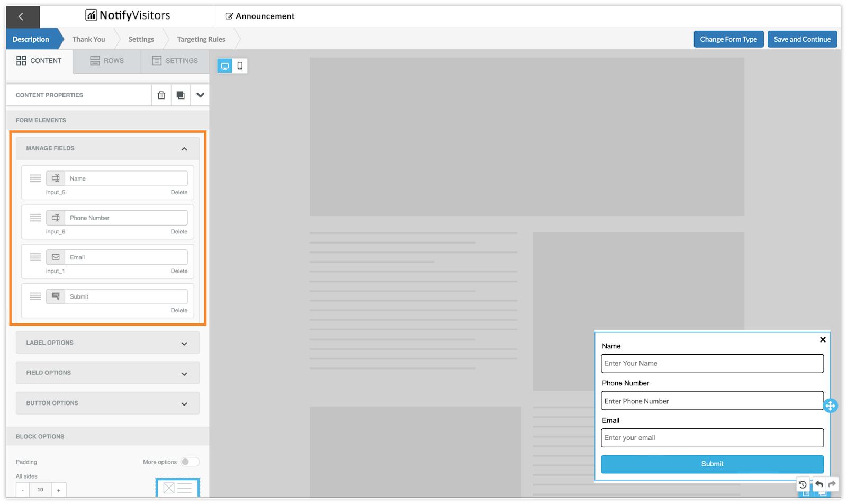Open the history icon in canvas
This screenshot has width=847, height=504.
click(803, 484)
